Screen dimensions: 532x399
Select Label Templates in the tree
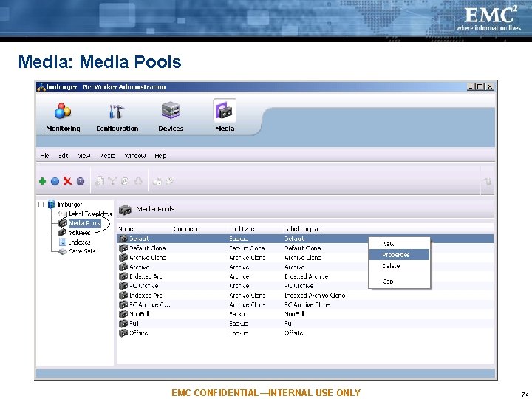click(90, 214)
